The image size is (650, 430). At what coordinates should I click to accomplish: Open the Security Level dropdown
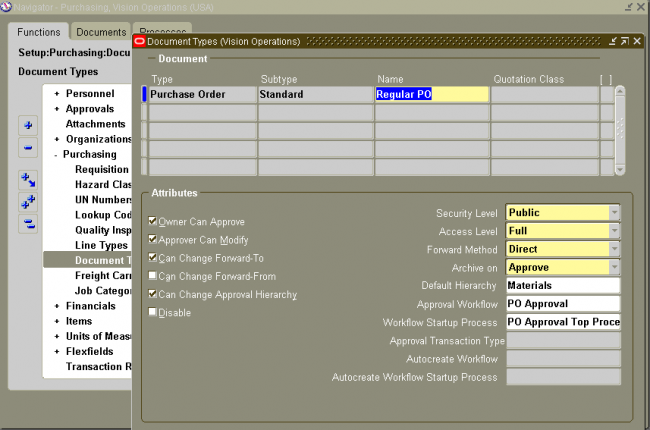614,213
